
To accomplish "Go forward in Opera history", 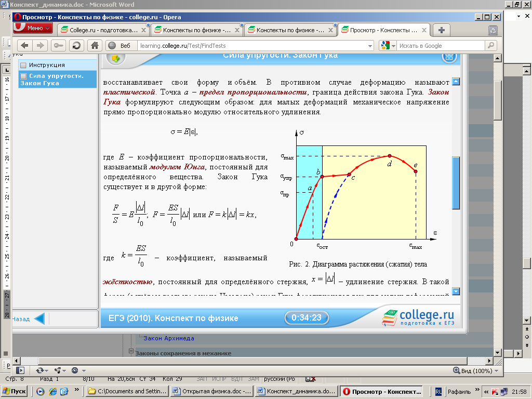I will 40,46.
